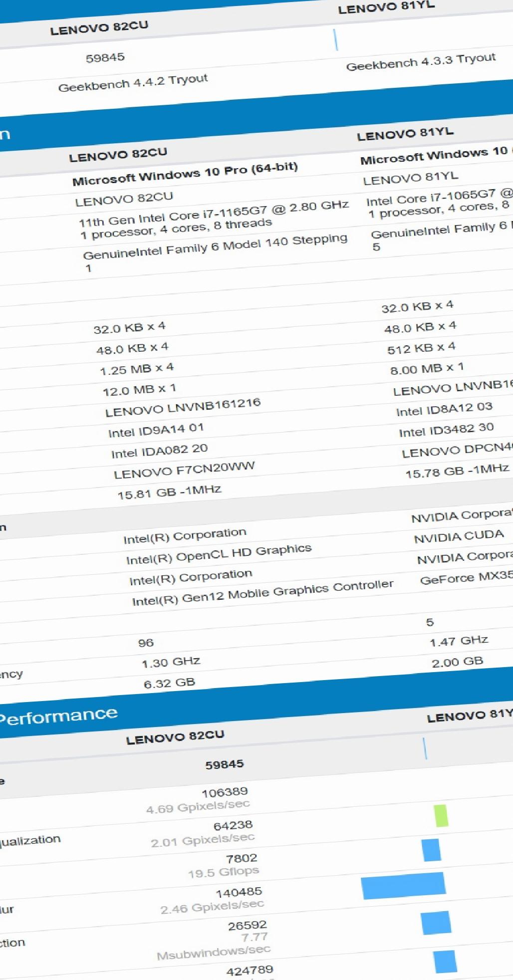Image resolution: width=513 pixels, height=980 pixels.
Task: Click the '15.81 GB -1MHz' memory value
Action: point(169,492)
